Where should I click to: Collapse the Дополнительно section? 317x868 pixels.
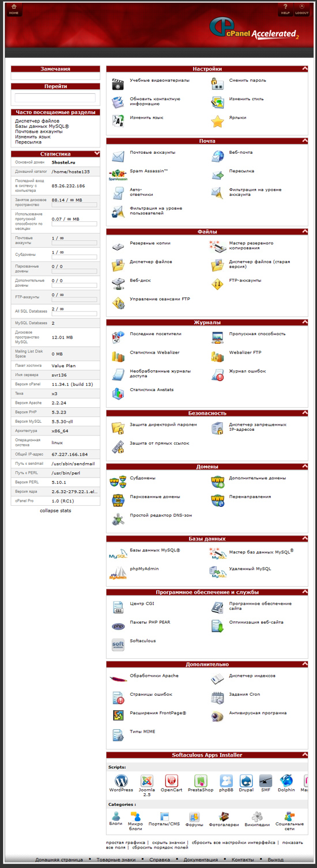pyautogui.click(x=304, y=664)
